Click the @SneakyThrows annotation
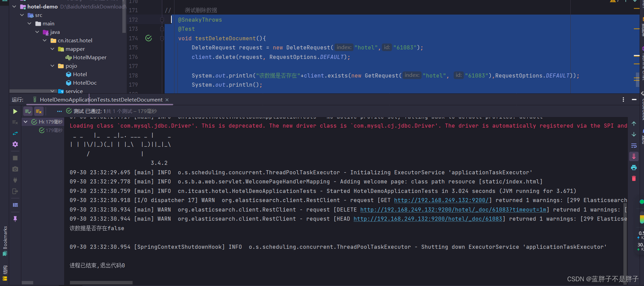Viewport: 644px width, 286px height. pyautogui.click(x=200, y=20)
